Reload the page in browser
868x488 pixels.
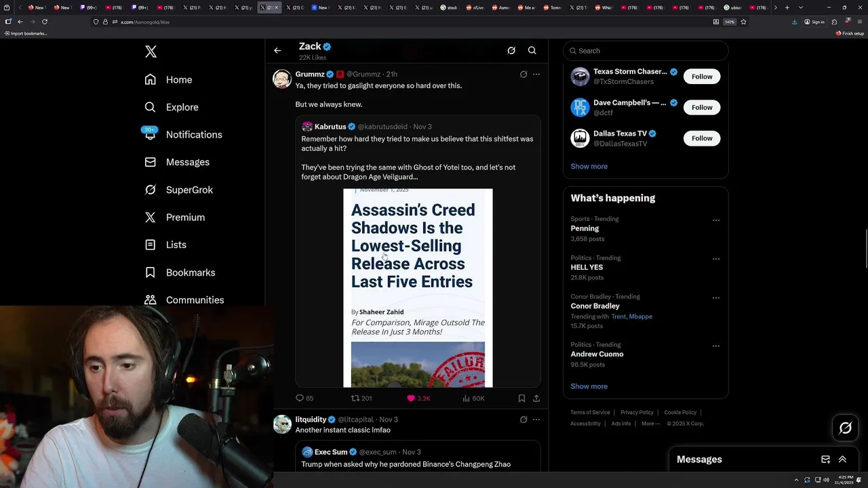pos(45,22)
